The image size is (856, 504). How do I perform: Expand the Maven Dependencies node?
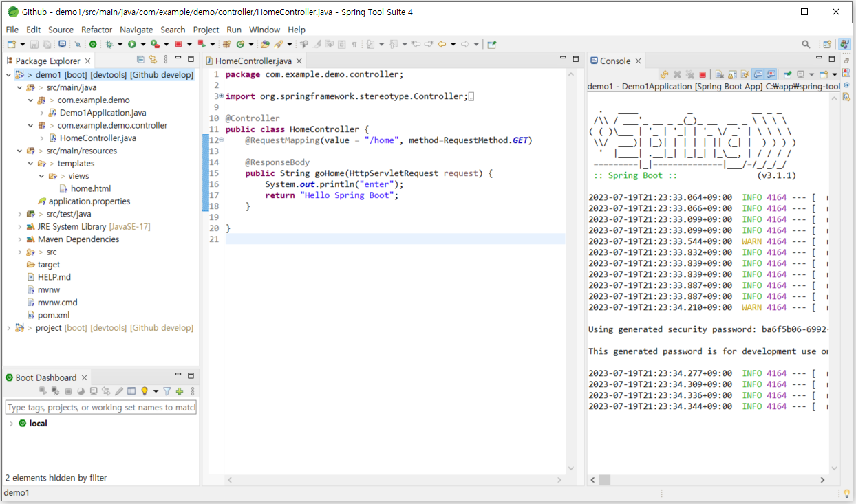tap(19, 239)
